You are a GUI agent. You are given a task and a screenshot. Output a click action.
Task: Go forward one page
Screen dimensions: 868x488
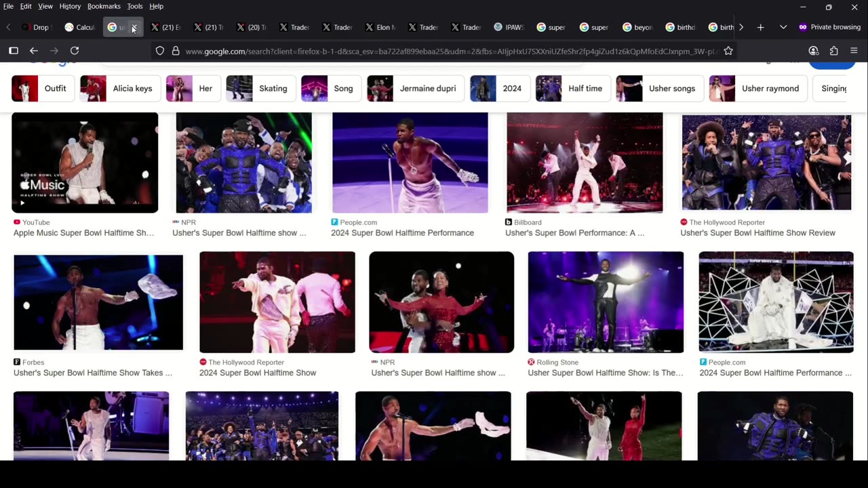54,51
